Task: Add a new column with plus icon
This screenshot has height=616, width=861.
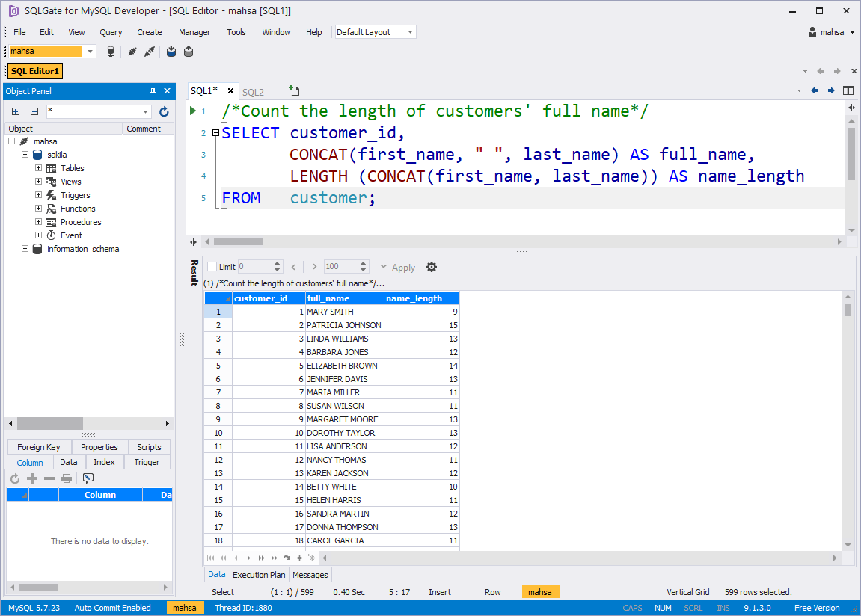Action: [x=32, y=478]
